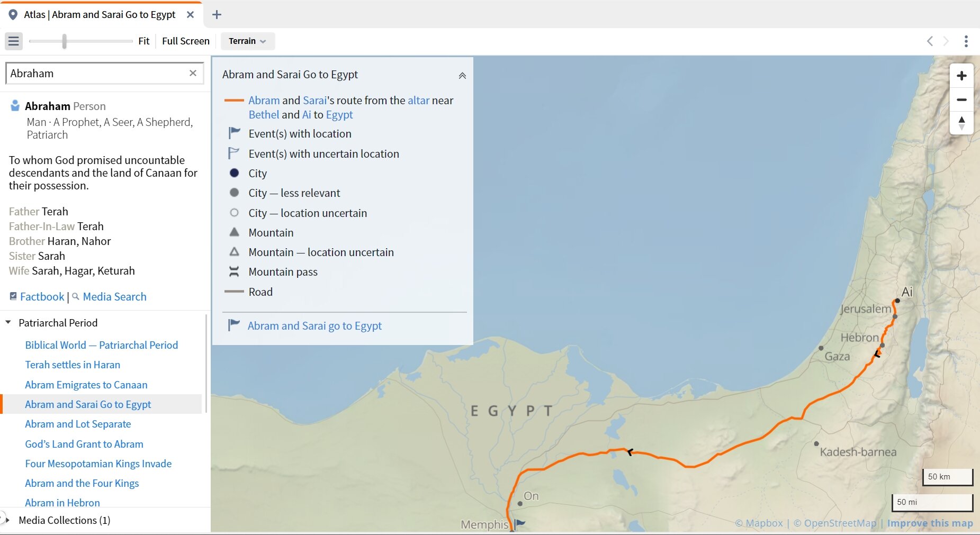
Task: Zoom in using the map plus icon
Action: (x=962, y=75)
